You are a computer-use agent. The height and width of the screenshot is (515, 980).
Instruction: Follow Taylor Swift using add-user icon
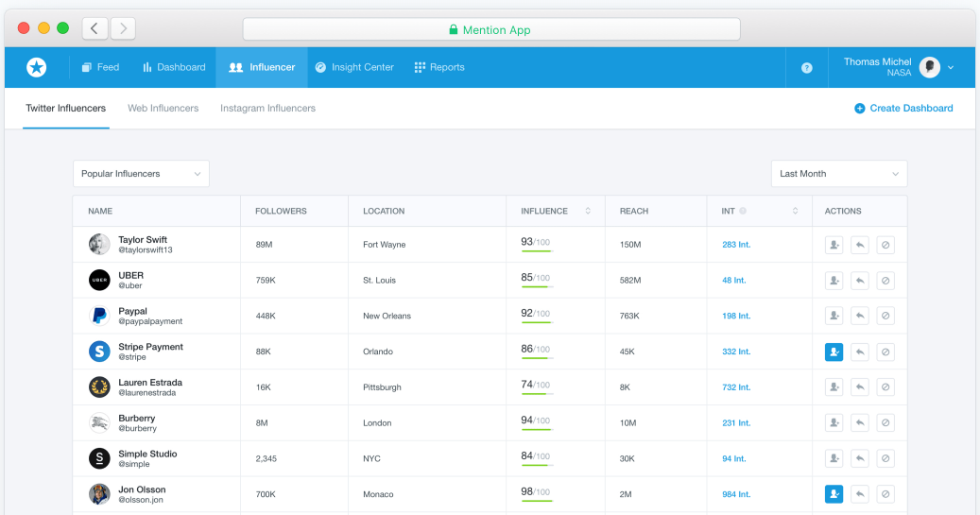click(834, 245)
